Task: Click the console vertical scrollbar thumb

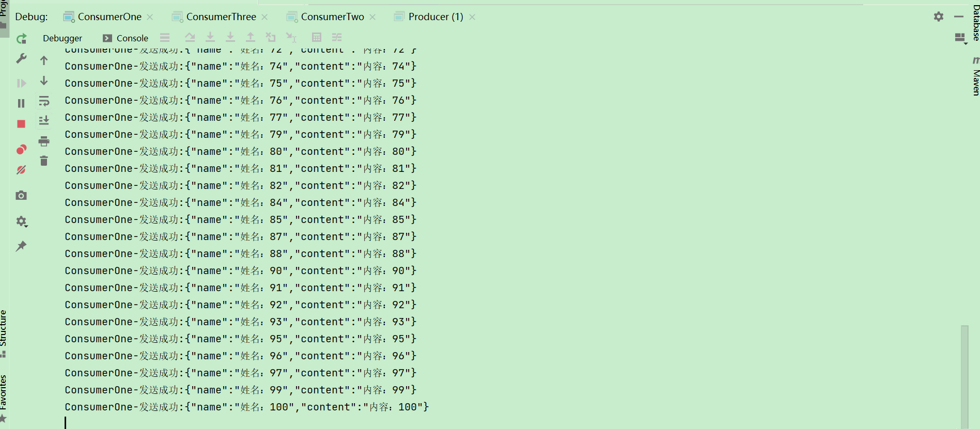Action: click(965, 376)
